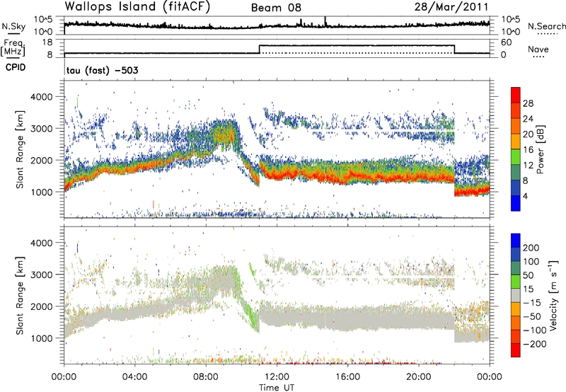Click the 'Nave' legend label
Screen dimensions: 566x392
[538, 49]
